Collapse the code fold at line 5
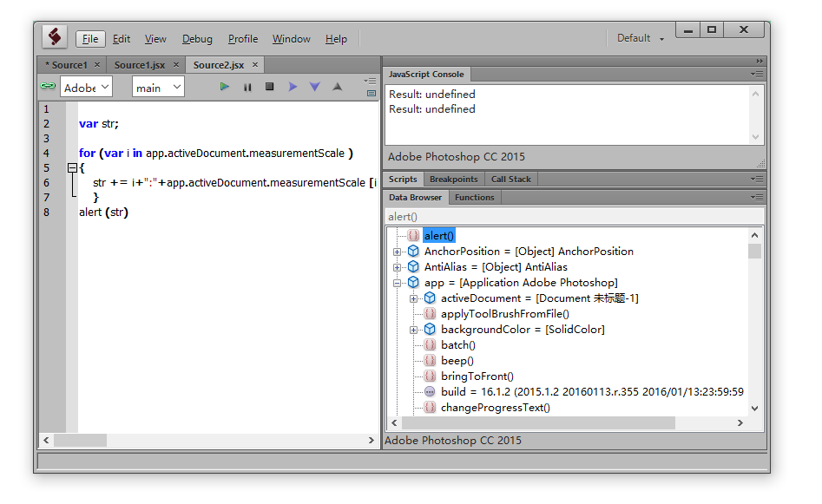 [x=72, y=167]
